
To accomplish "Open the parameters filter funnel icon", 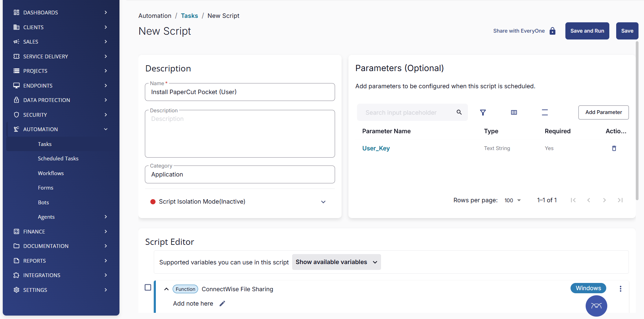I will pyautogui.click(x=483, y=112).
